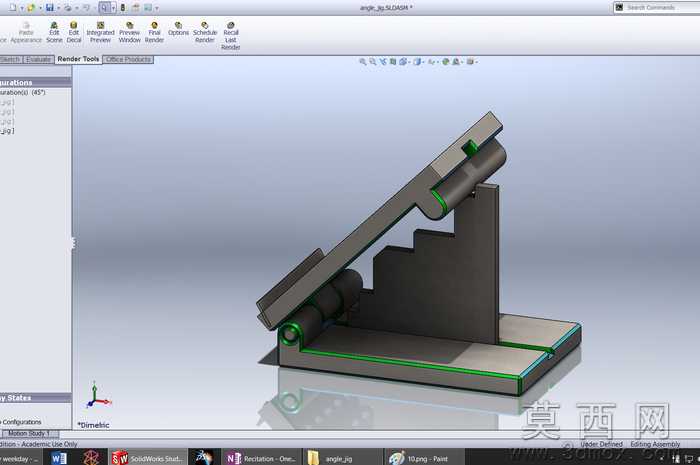Launch the Final Render

point(154,32)
